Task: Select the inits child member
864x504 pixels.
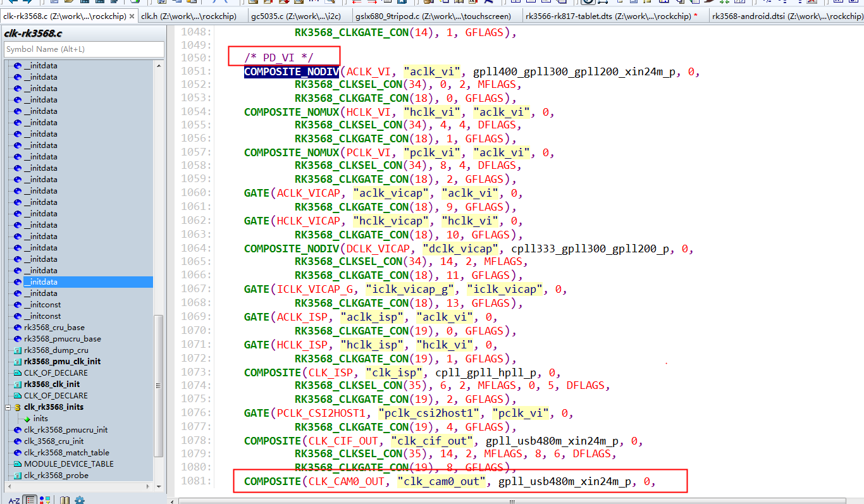Action: click(40, 419)
